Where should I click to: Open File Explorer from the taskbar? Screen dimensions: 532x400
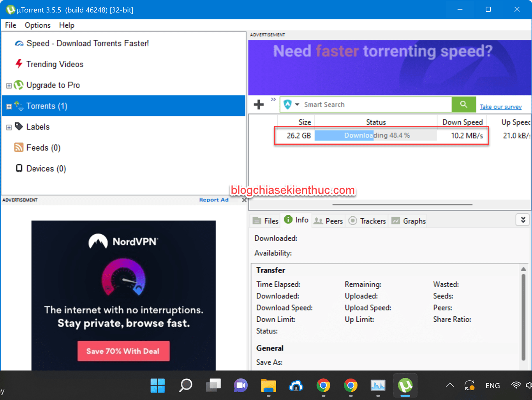coord(268,386)
